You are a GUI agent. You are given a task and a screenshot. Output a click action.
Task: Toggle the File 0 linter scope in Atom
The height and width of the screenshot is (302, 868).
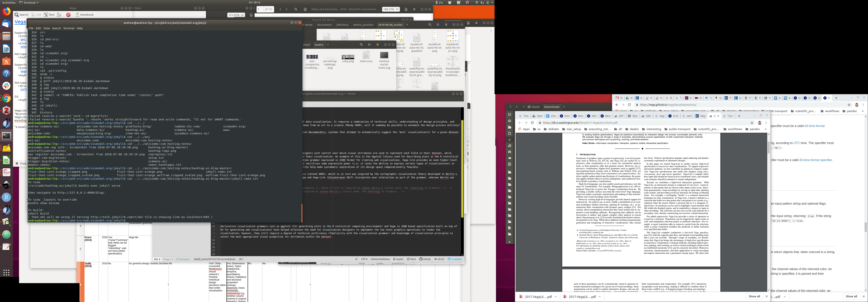click(x=157, y=259)
